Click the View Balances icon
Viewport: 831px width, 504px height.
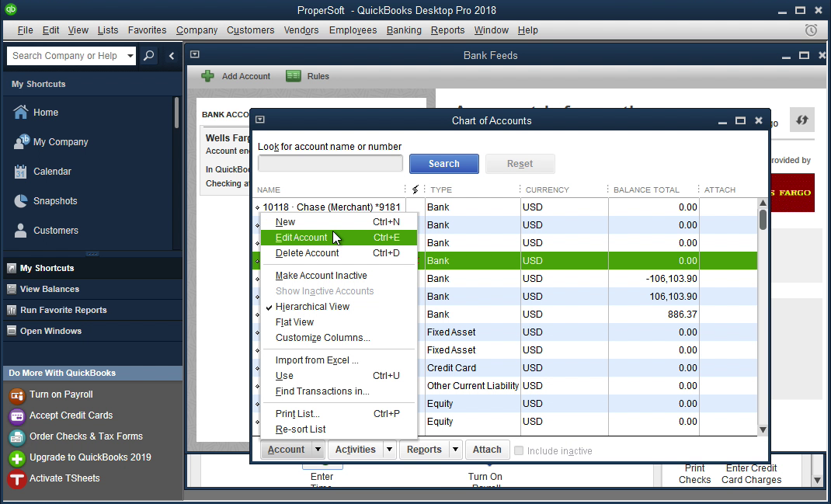12,290
